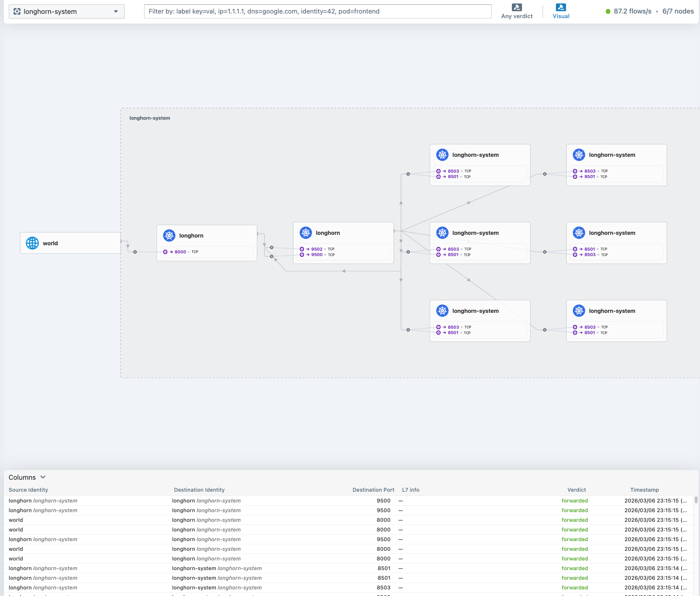Click the port 9502 endpoint icon

click(302, 249)
